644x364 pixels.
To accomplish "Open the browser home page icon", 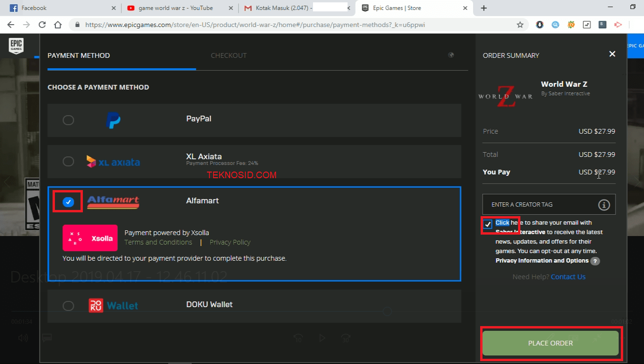I will [x=58, y=25].
